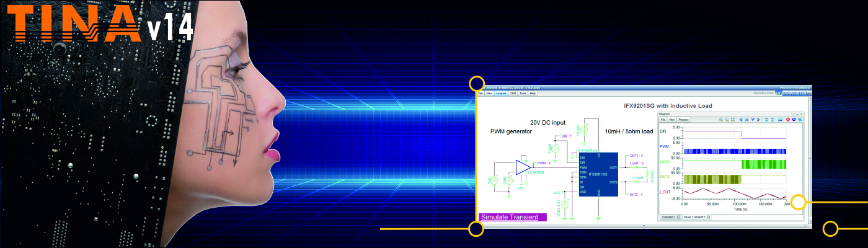Click the zoom out icon in Diagram toolbar
This screenshot has height=248, width=868.
(727, 120)
